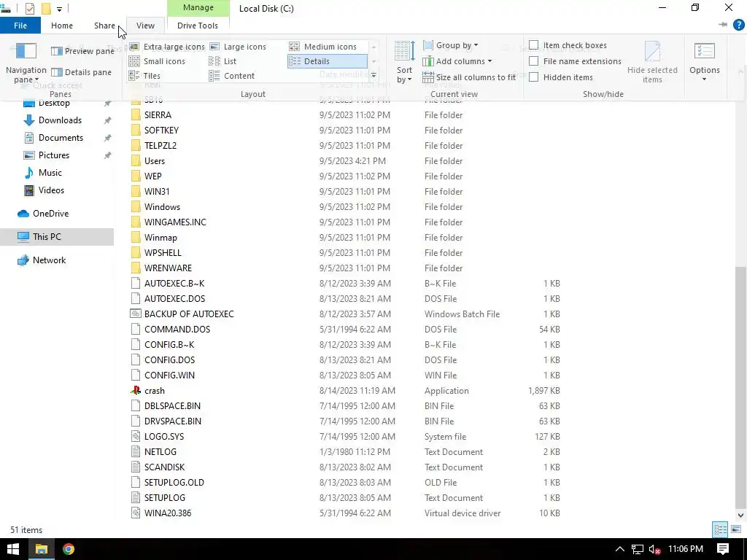Image resolution: width=747 pixels, height=560 pixels.
Task: Toggle the Details pane
Action: (82, 72)
